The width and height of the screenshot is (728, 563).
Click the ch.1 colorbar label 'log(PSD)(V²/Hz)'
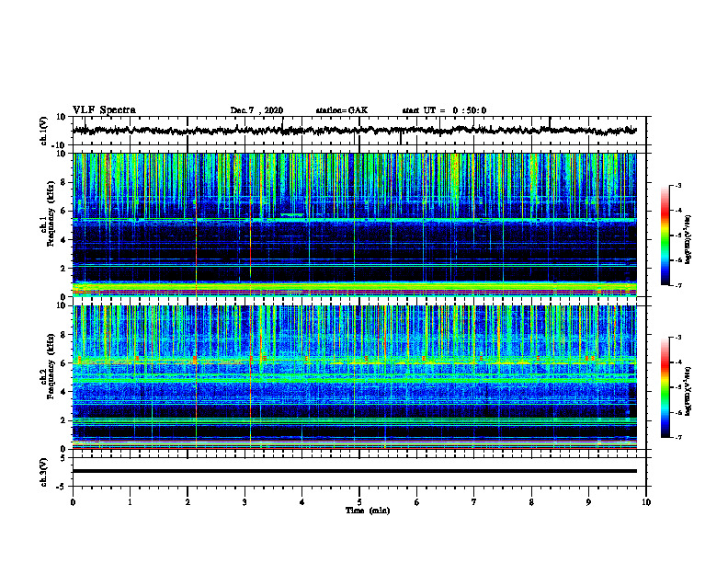pos(688,239)
